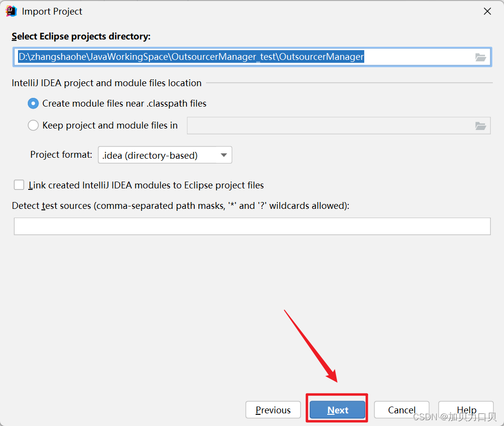Close the Import Project window

tap(487, 11)
